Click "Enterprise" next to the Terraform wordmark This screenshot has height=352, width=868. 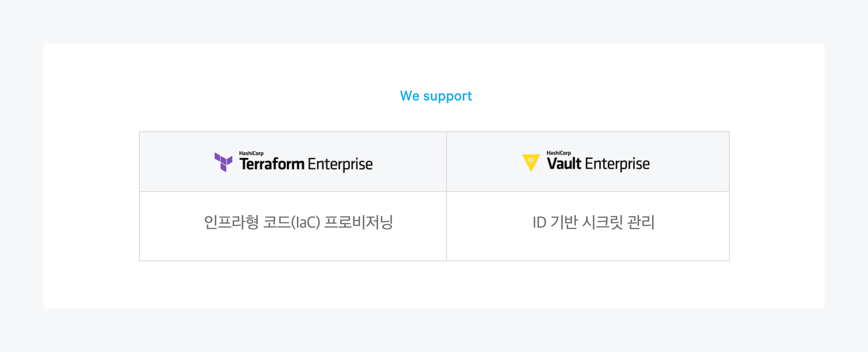point(340,164)
